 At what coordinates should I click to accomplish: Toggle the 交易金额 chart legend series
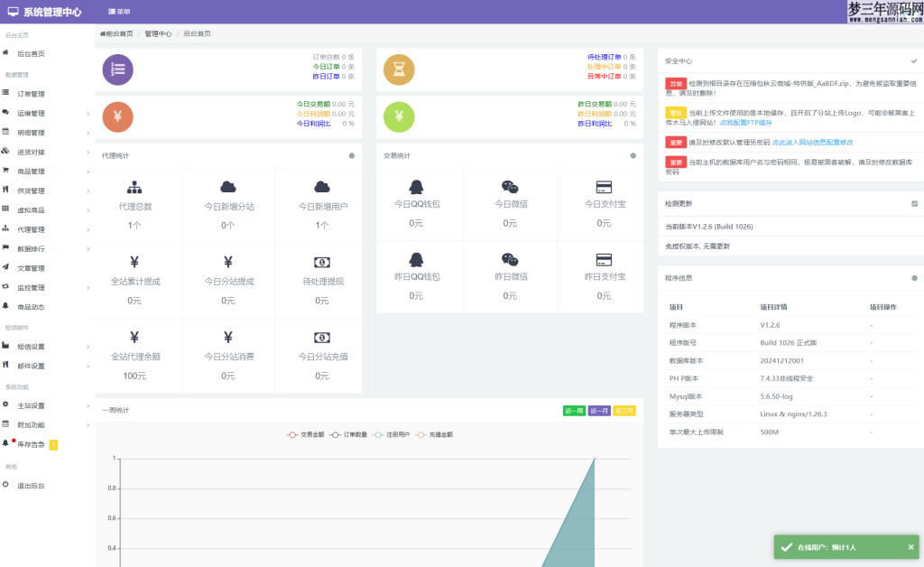[305, 434]
